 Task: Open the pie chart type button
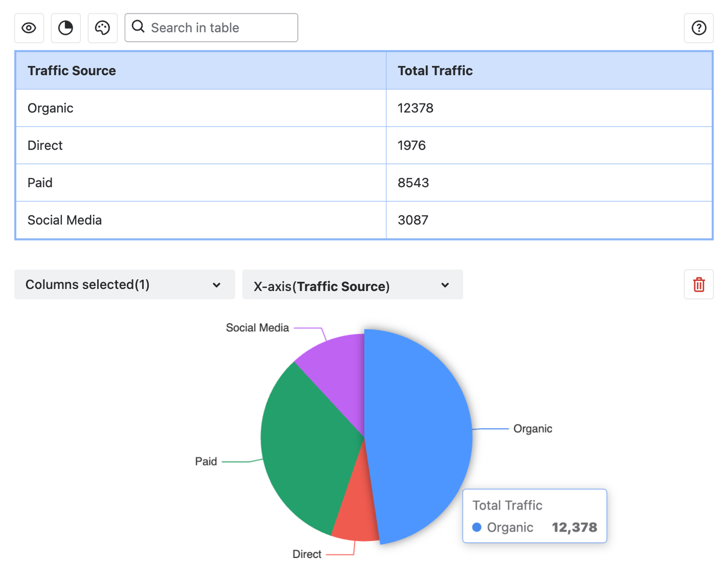(66, 28)
